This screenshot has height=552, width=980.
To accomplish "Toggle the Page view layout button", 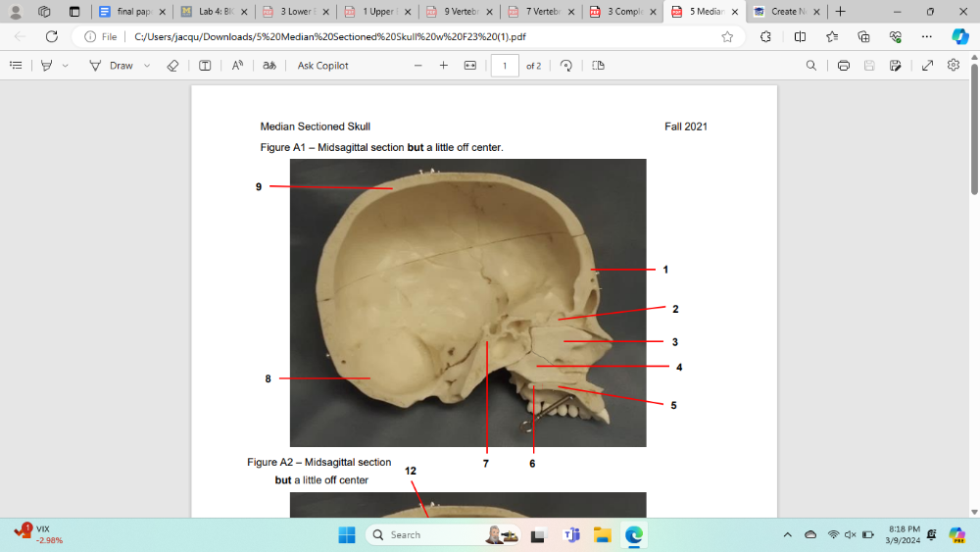I will [x=598, y=66].
